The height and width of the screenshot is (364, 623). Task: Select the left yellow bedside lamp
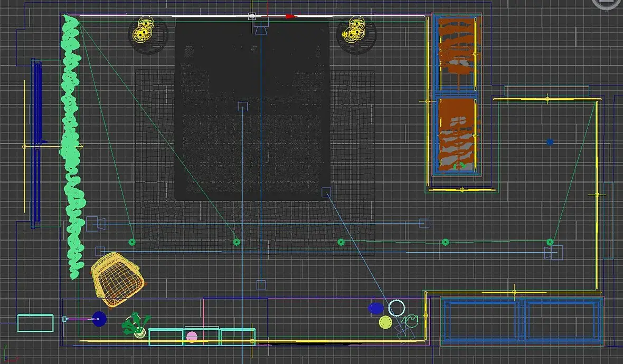144,30
